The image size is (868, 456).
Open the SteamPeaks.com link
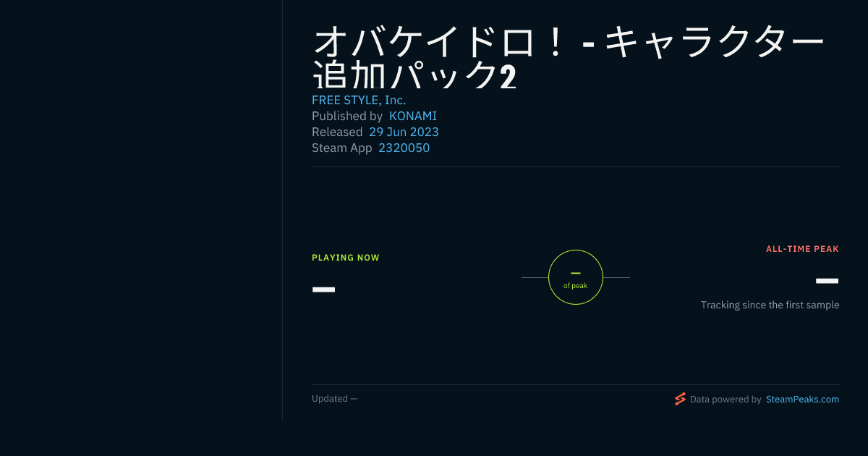coord(802,399)
